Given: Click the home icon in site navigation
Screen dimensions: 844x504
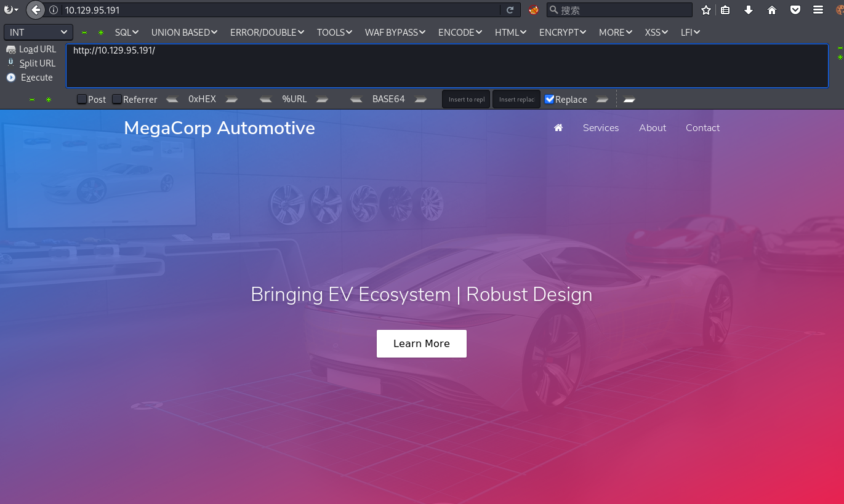Looking at the screenshot, I should click(x=558, y=128).
